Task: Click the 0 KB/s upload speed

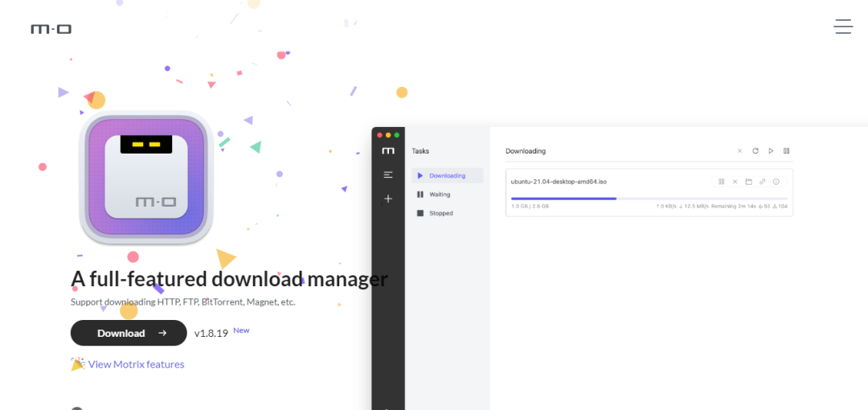Action: pos(666,206)
